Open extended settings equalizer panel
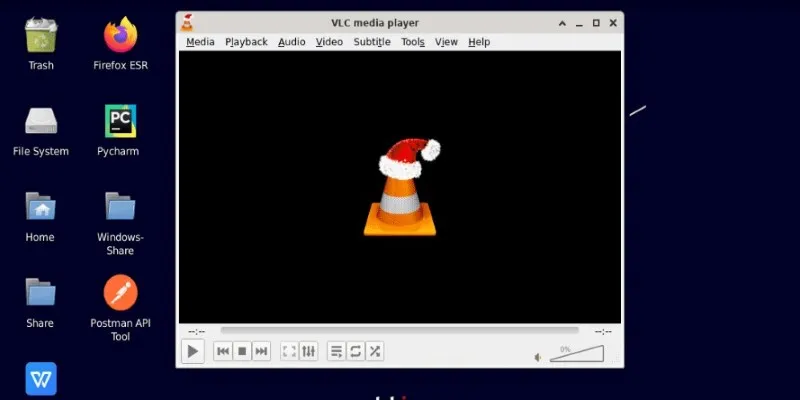Image resolution: width=800 pixels, height=400 pixels. coord(308,351)
